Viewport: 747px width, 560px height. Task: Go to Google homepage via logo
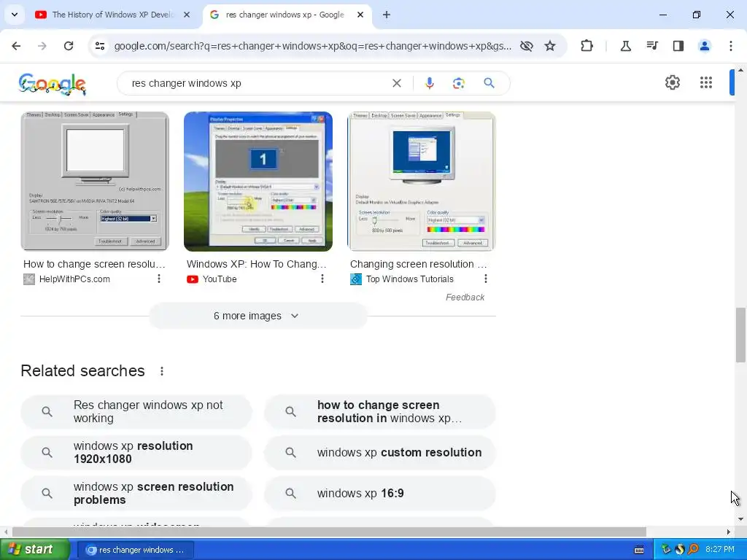click(x=53, y=84)
